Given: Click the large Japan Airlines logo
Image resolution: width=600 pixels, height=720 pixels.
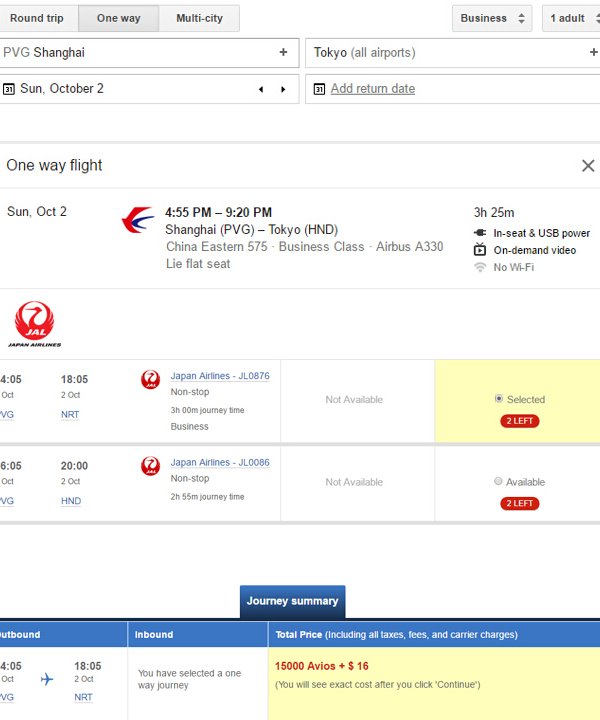Looking at the screenshot, I should pyautogui.click(x=34, y=324).
